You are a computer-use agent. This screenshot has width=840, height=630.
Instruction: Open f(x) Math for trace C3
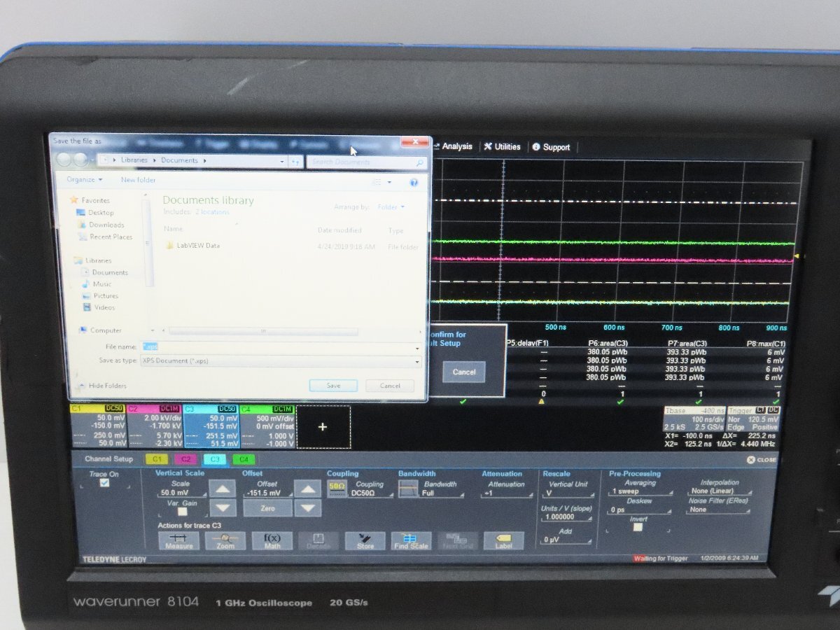click(x=272, y=540)
